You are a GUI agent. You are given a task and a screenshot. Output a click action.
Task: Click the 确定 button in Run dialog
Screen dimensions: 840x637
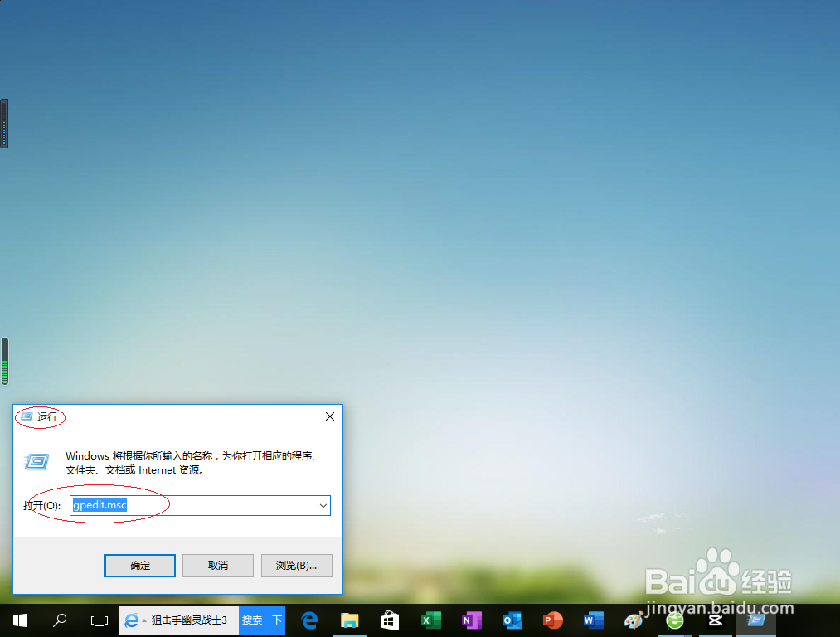(x=140, y=565)
